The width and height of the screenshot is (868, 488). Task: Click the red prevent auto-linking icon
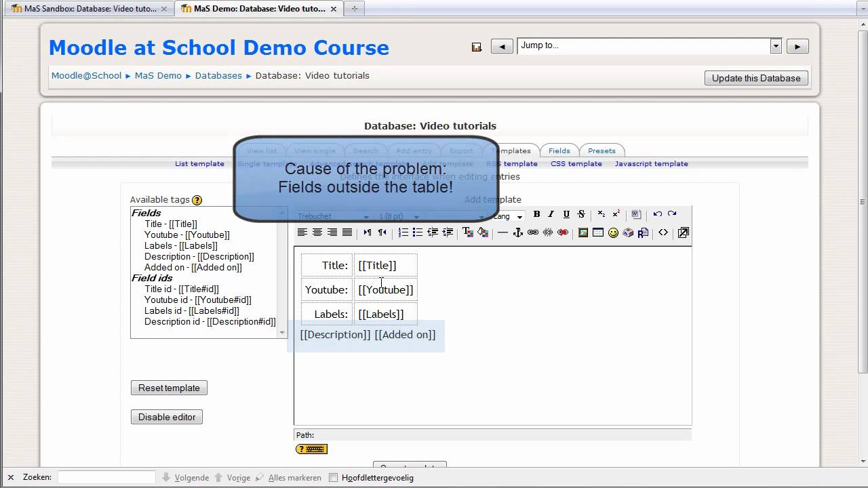(x=563, y=232)
